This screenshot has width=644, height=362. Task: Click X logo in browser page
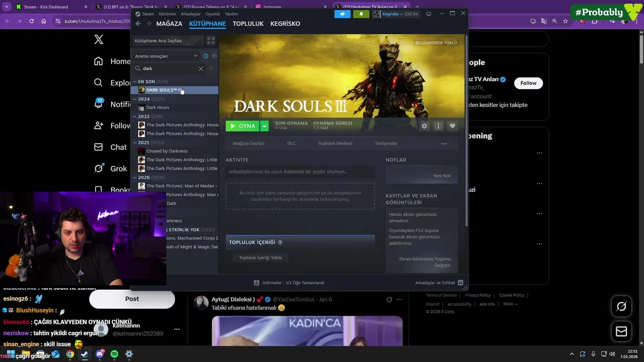[x=99, y=40]
